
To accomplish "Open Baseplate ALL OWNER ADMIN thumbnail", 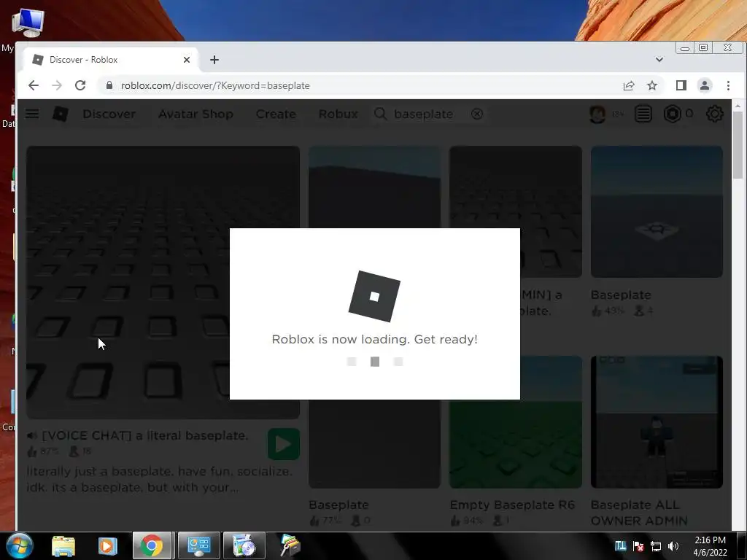I will pyautogui.click(x=657, y=421).
